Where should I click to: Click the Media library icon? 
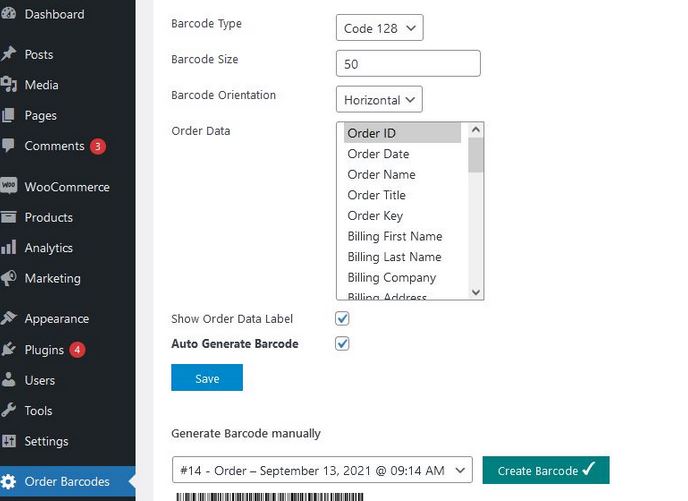8,84
